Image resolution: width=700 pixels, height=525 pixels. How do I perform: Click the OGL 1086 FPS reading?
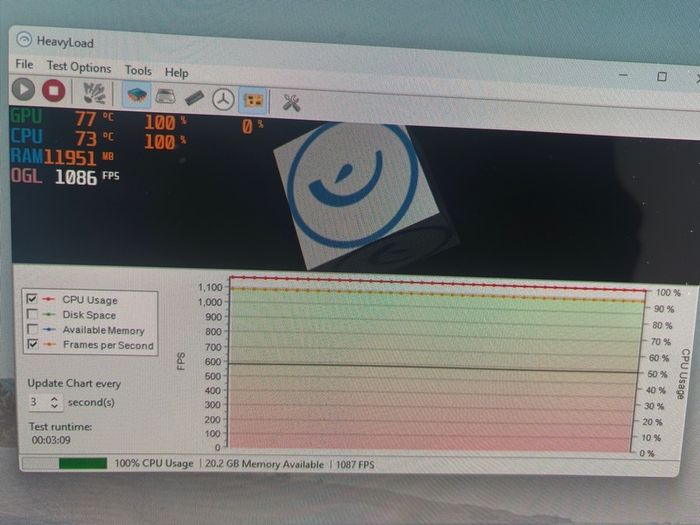(x=87, y=177)
